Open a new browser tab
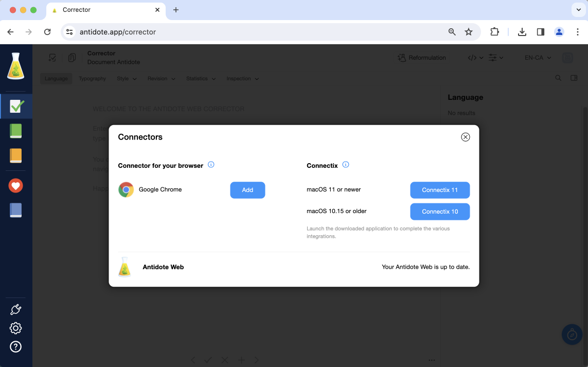Image resolution: width=588 pixels, height=367 pixels. (176, 10)
